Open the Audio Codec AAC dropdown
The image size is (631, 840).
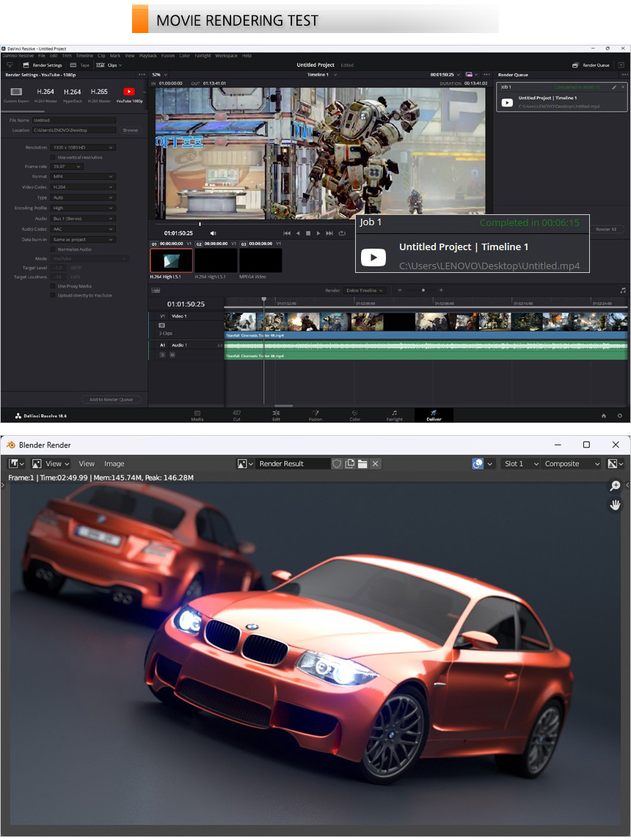pyautogui.click(x=82, y=230)
